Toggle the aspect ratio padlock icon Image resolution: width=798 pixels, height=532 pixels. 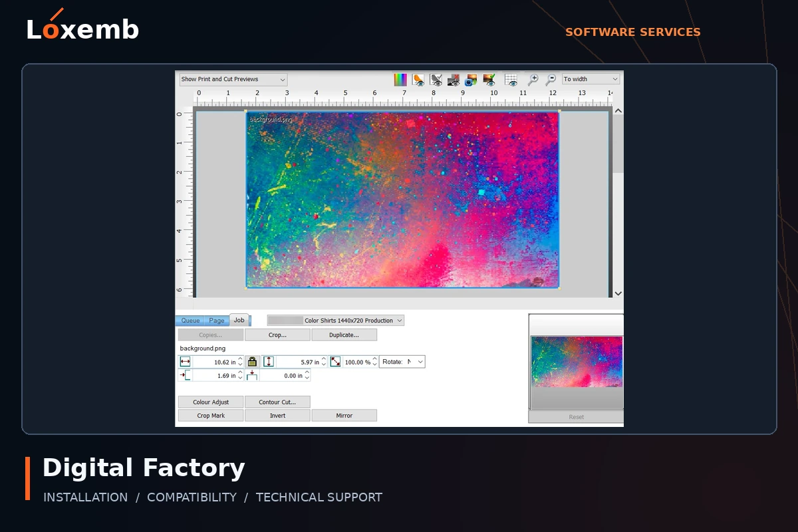pos(252,362)
